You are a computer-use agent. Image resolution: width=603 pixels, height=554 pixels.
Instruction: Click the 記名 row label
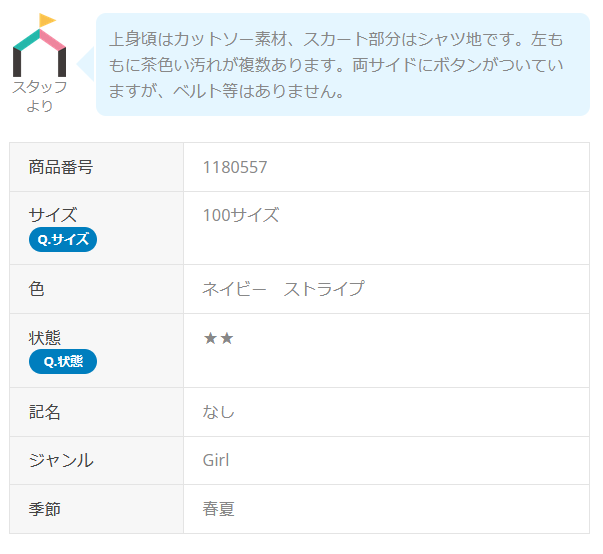click(x=45, y=411)
